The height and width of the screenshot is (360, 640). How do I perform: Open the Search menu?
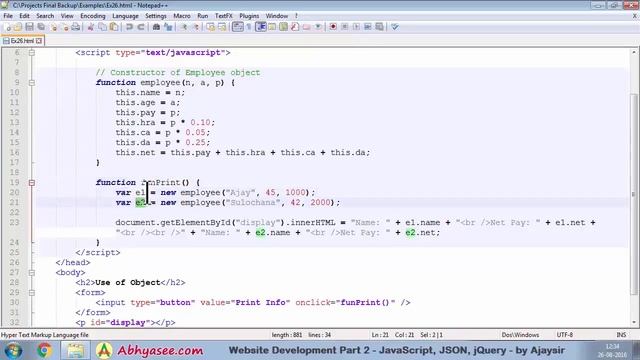(x=45, y=16)
